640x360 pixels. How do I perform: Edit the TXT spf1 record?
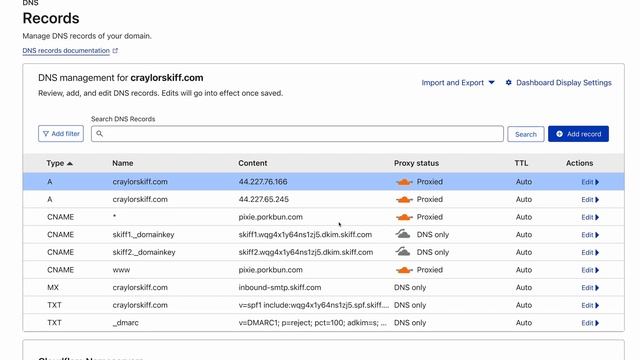590,305
